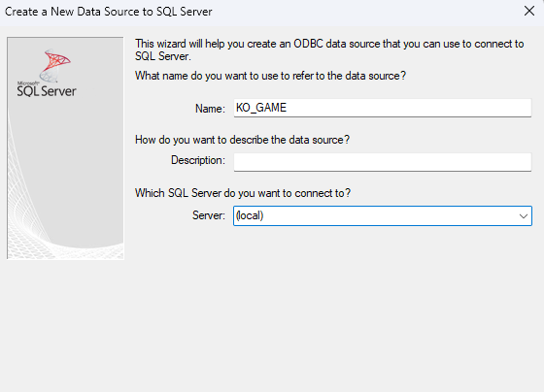Click the Description: label
This screenshot has width=544, height=392.
click(198, 160)
